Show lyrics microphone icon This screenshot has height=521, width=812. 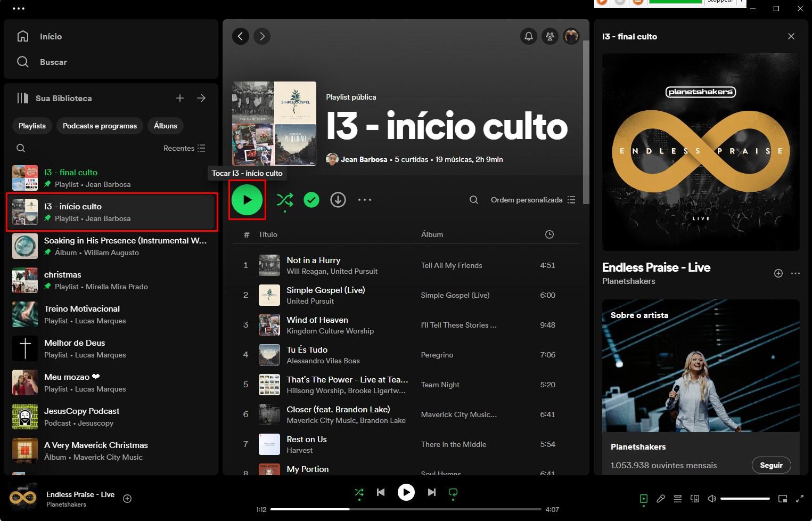pos(661,499)
